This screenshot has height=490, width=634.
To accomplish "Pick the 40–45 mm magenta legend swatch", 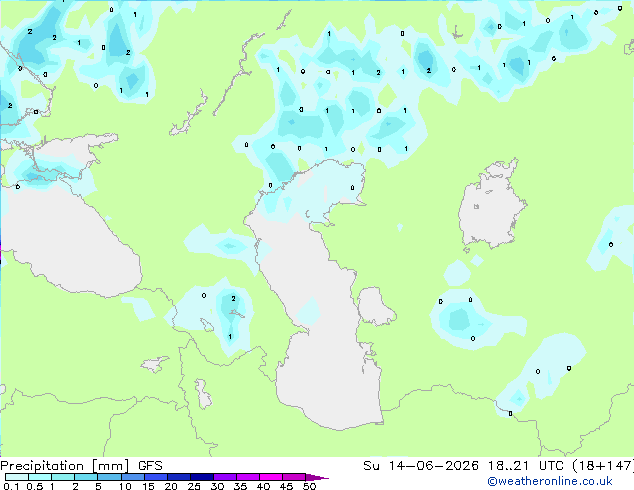I will point(271,477).
